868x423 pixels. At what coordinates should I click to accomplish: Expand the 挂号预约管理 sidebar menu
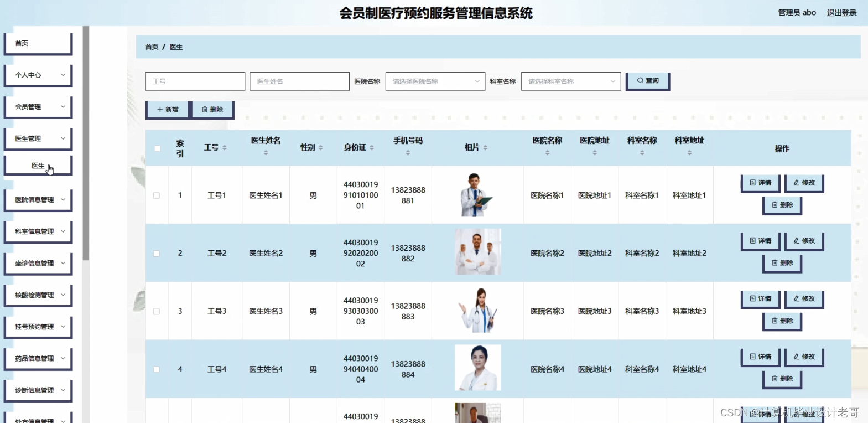click(x=38, y=327)
